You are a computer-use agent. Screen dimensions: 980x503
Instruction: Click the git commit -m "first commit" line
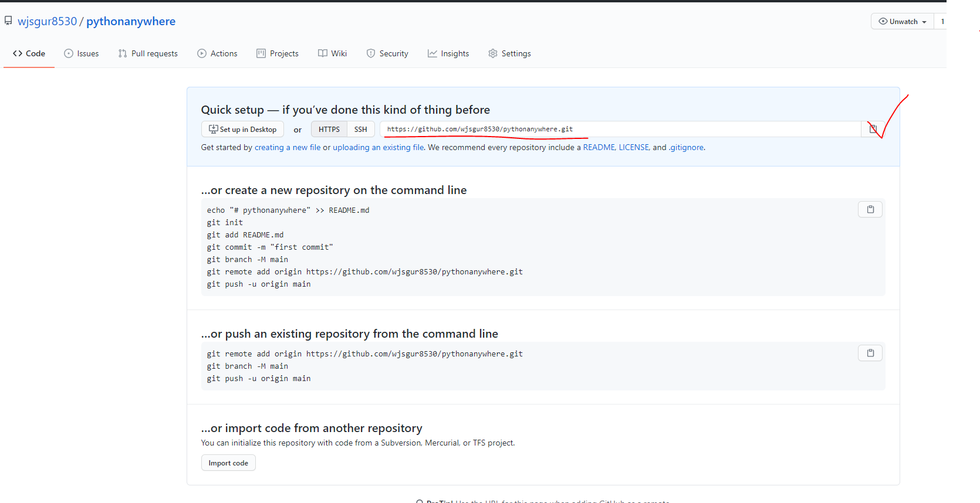270,247
